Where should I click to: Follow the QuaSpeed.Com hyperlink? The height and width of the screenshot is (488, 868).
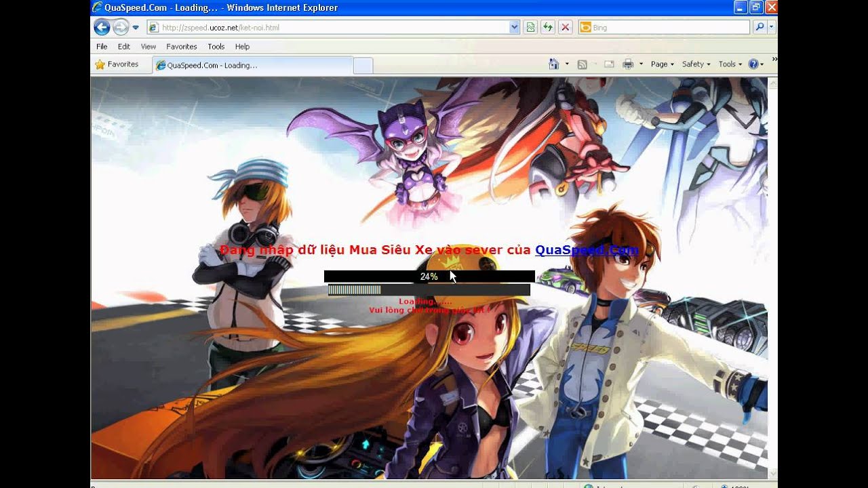587,250
